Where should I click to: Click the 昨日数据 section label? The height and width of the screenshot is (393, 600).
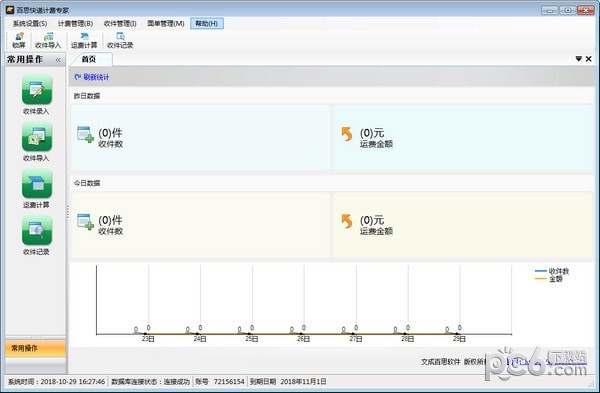(87, 96)
